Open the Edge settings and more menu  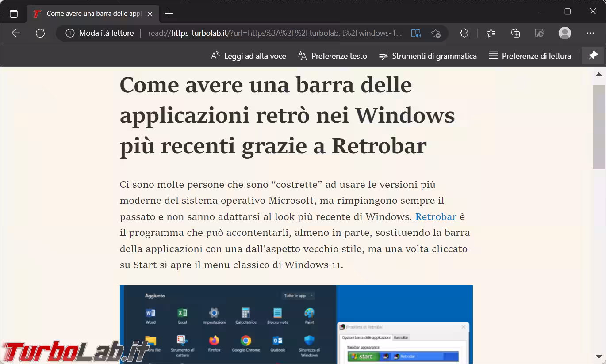[591, 33]
